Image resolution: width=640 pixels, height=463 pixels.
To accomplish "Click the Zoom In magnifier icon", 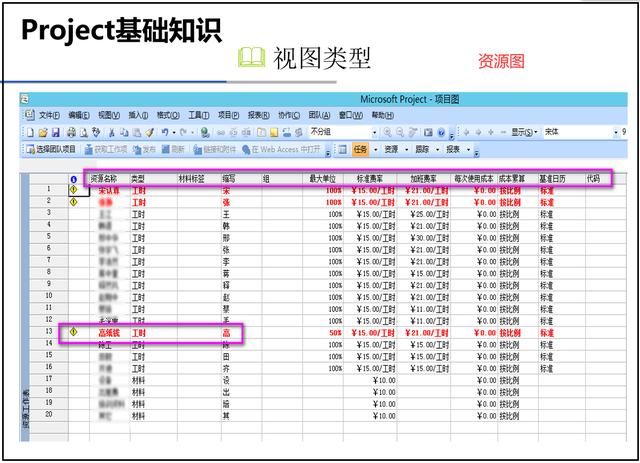I will point(387,132).
